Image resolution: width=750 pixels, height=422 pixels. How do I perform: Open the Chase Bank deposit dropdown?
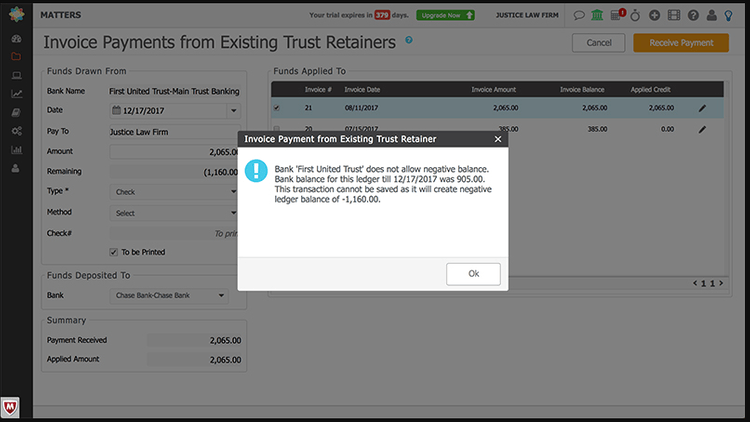point(169,296)
